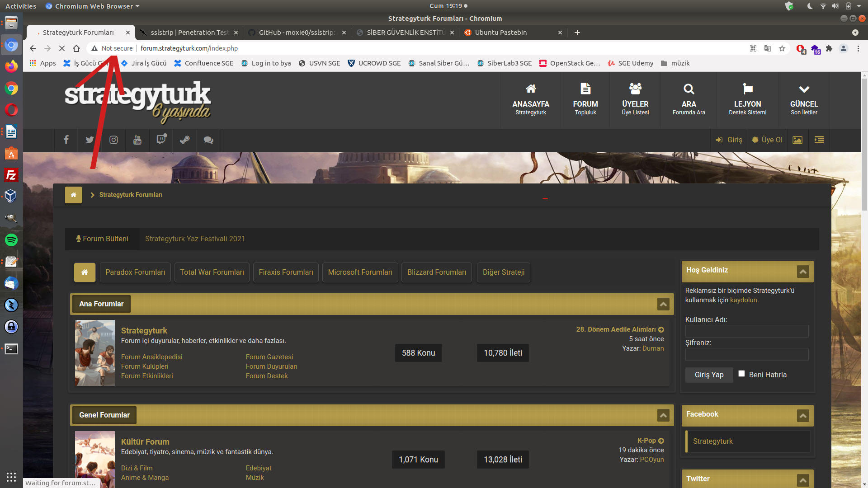Open the tab search dropdown button

tap(855, 33)
